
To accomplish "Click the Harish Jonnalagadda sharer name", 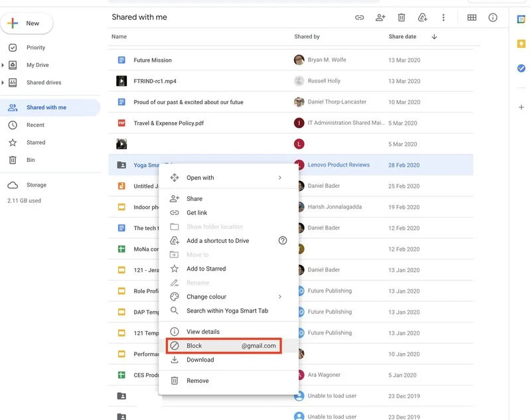I will click(x=335, y=207).
